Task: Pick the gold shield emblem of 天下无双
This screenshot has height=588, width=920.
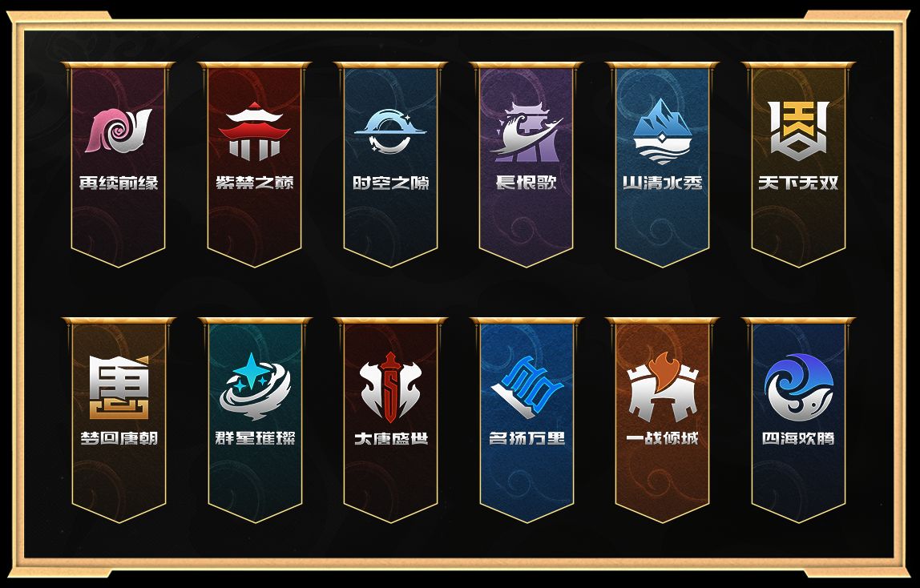Action: click(x=798, y=131)
